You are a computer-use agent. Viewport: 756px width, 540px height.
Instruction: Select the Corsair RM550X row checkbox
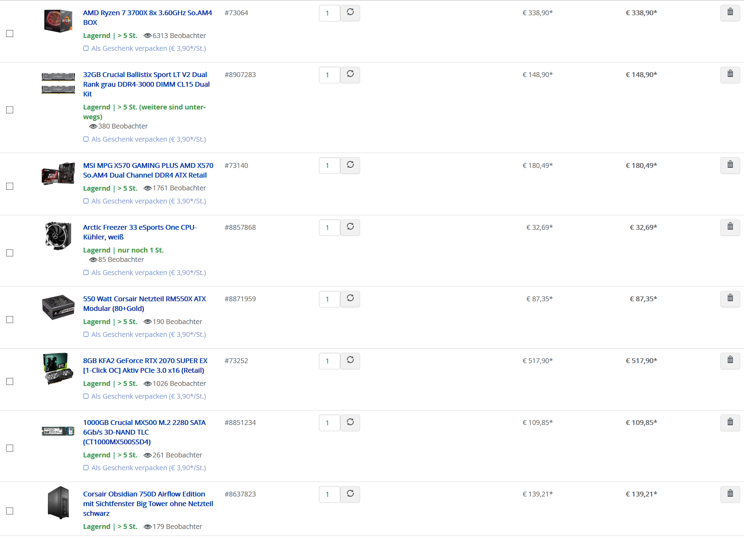10,320
